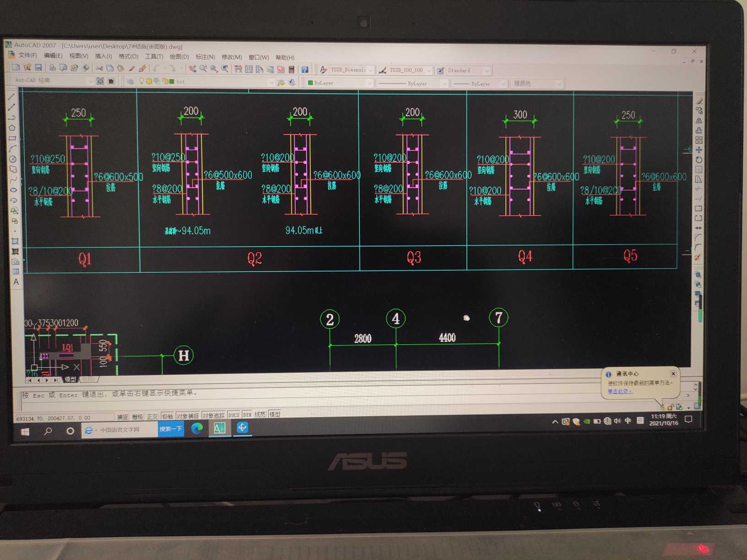Toggle the DUCS status button
Viewport: 747px width, 560px height.
point(234,415)
